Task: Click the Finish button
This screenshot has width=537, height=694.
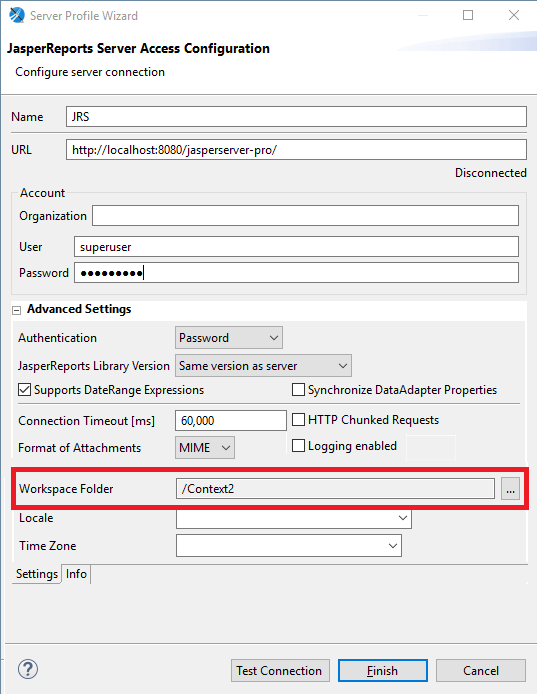Action: 382,671
